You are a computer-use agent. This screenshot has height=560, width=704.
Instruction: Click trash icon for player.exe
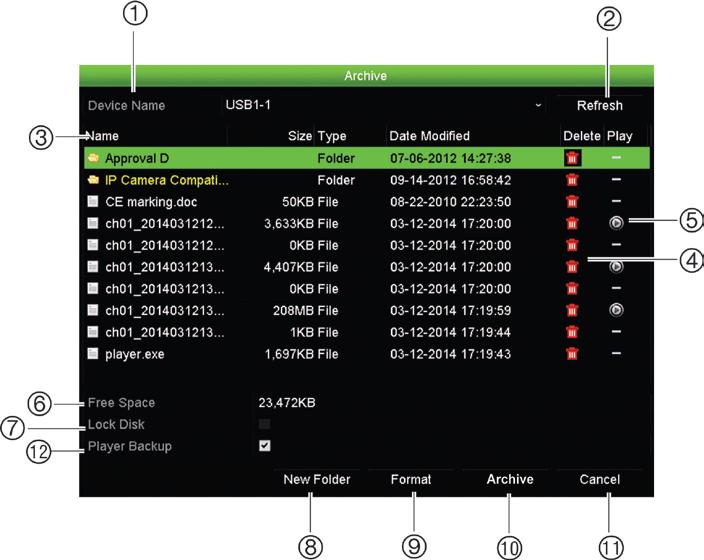(x=572, y=354)
